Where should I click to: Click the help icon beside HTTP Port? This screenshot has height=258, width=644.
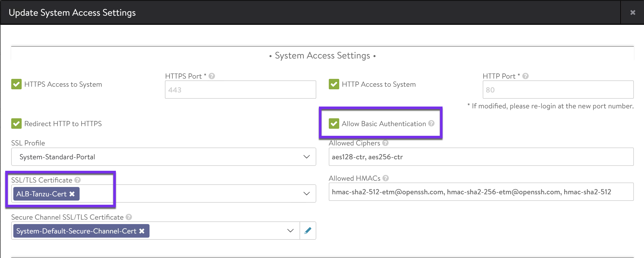click(x=526, y=76)
